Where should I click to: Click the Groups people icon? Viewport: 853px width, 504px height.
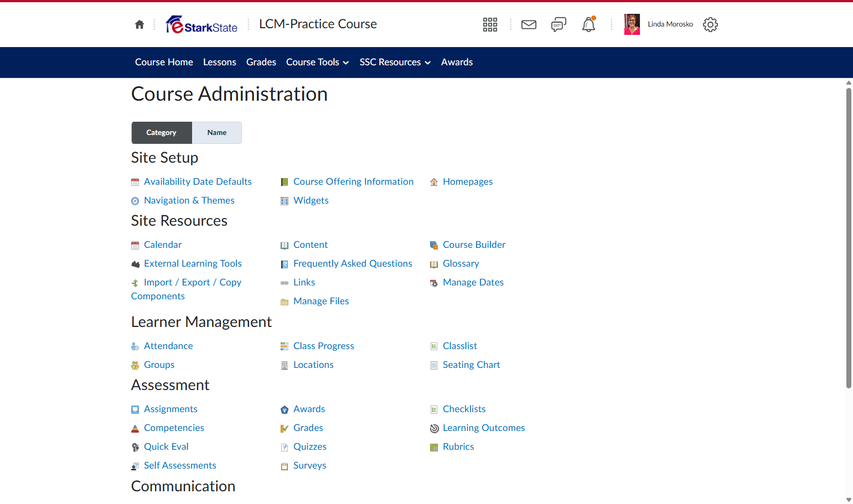pos(135,365)
